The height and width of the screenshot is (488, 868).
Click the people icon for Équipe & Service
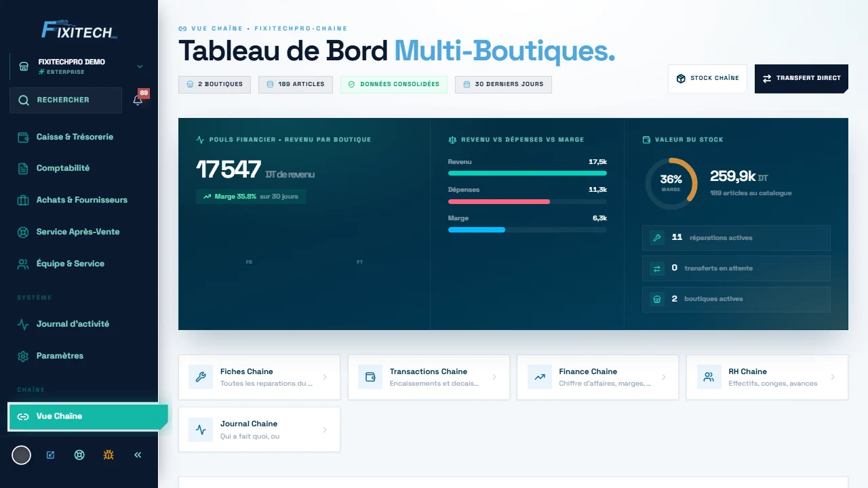[23, 264]
